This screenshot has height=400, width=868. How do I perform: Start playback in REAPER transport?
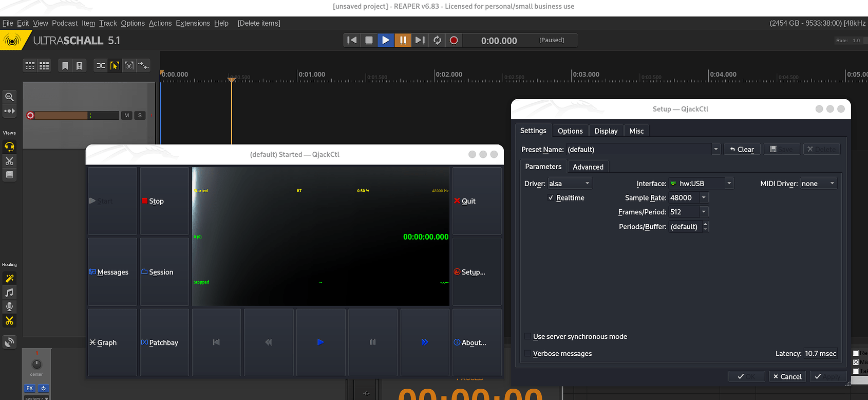tap(386, 40)
